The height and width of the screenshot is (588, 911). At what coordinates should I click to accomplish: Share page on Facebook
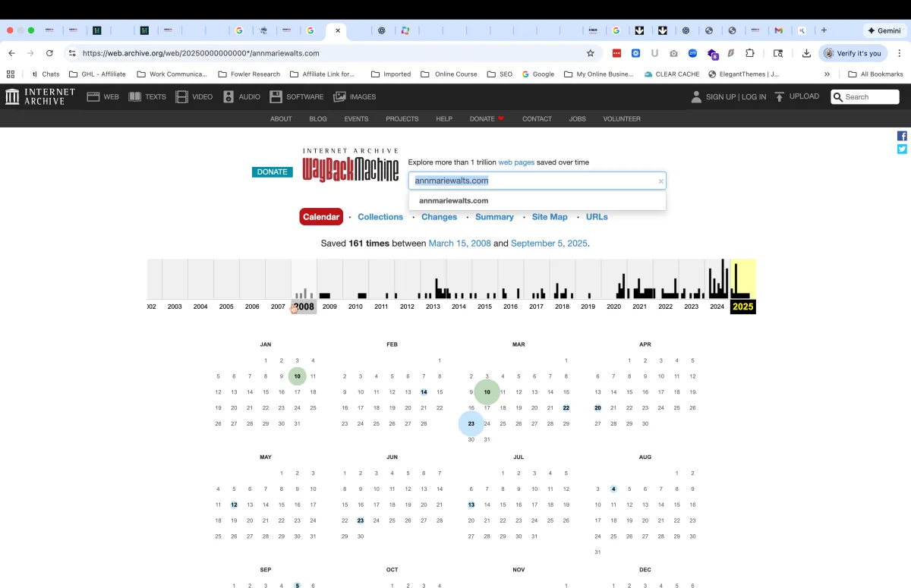point(902,136)
